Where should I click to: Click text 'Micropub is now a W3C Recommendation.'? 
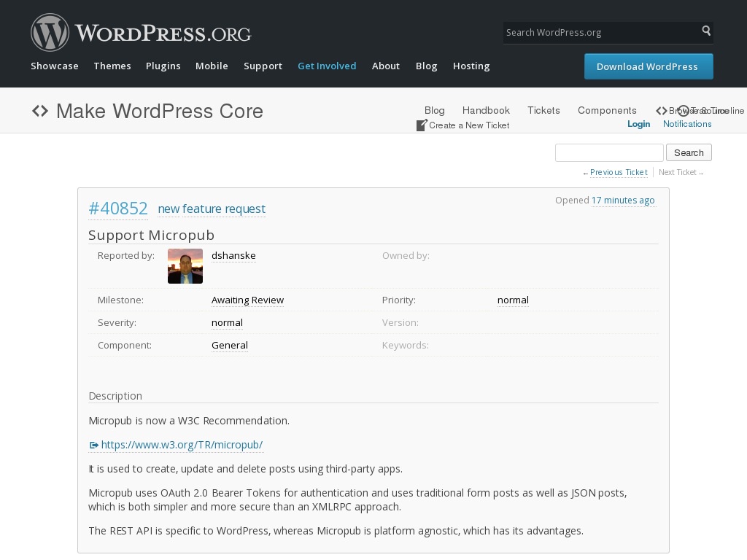(189, 421)
